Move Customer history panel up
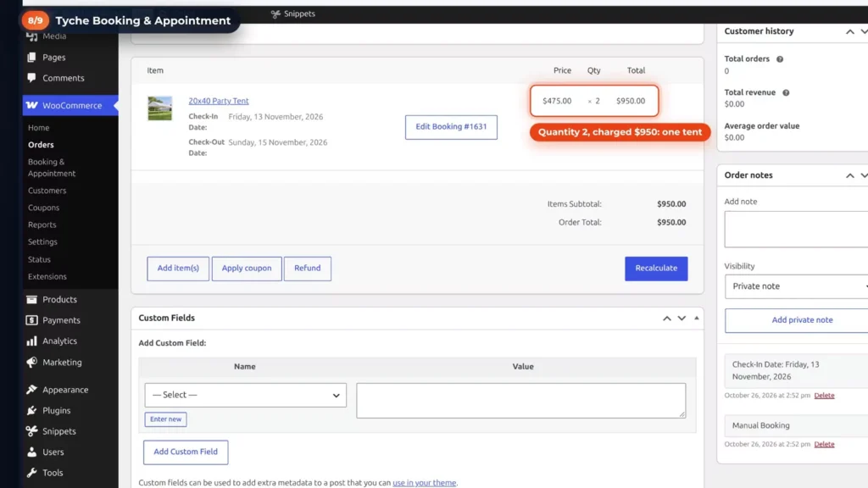The height and width of the screenshot is (488, 868). click(x=849, y=31)
